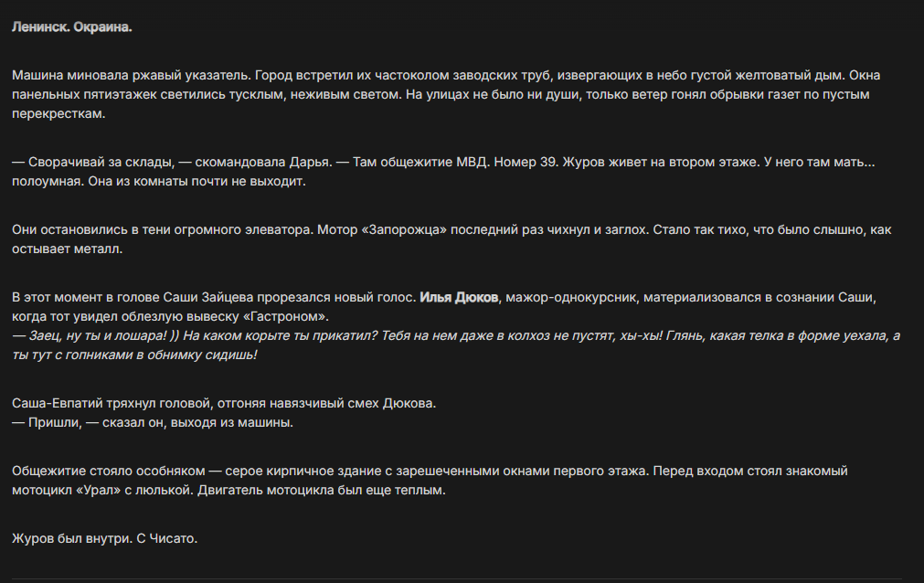Click the phrase "Машина миновала ржавый указатель"
This screenshot has height=583, width=924.
click(x=131, y=75)
